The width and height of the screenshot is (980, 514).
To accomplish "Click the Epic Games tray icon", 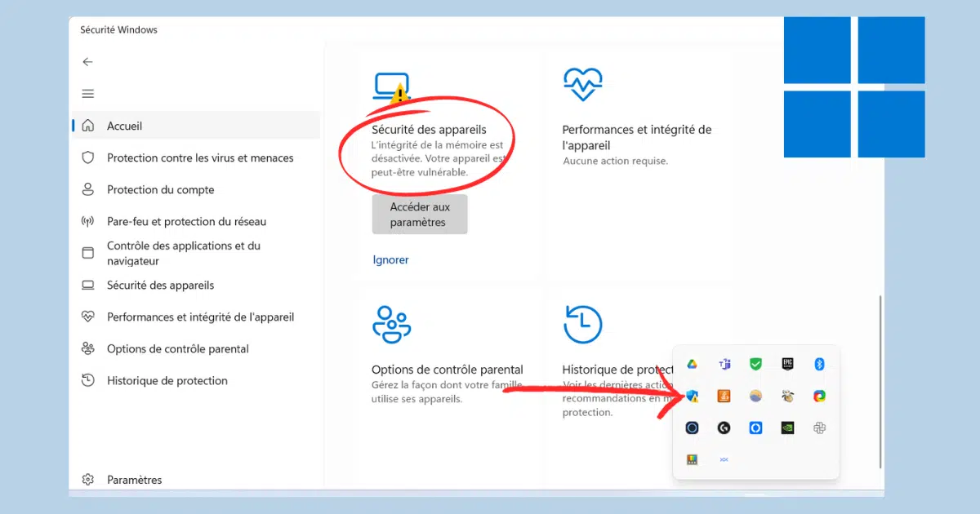I will 787,364.
